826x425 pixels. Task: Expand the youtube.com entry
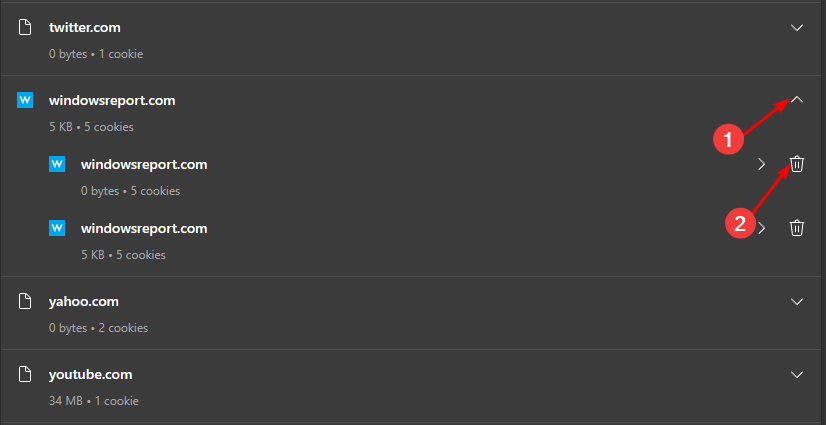coord(797,374)
